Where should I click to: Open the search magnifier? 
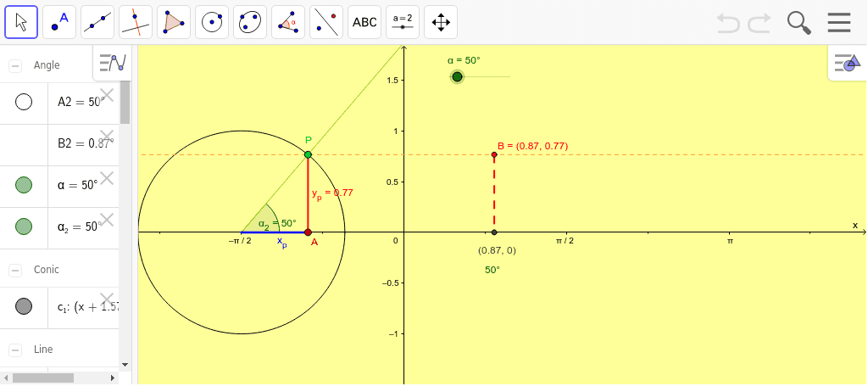pyautogui.click(x=798, y=23)
